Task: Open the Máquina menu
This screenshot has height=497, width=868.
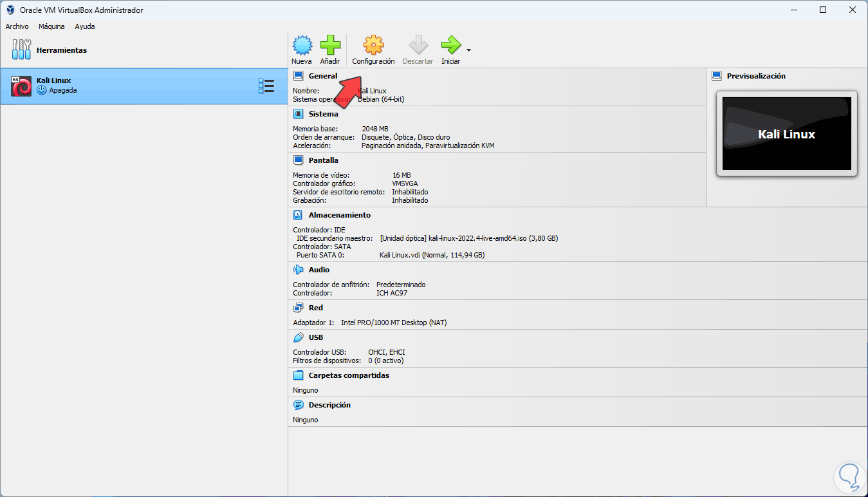Action: (51, 26)
